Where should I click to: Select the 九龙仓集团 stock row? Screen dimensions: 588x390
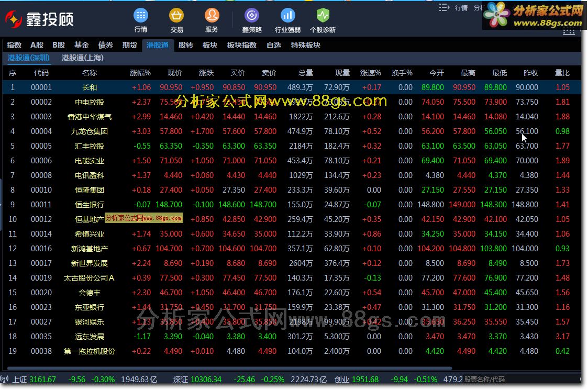tap(292, 131)
